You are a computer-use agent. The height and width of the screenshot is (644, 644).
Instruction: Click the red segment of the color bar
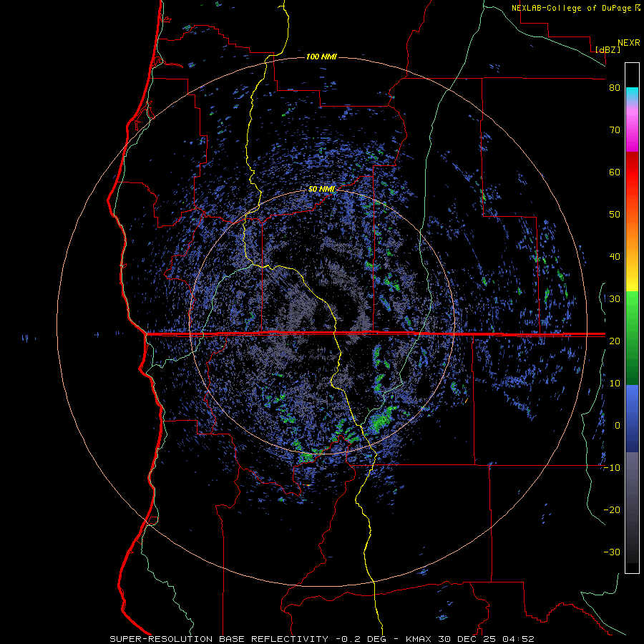632,173
